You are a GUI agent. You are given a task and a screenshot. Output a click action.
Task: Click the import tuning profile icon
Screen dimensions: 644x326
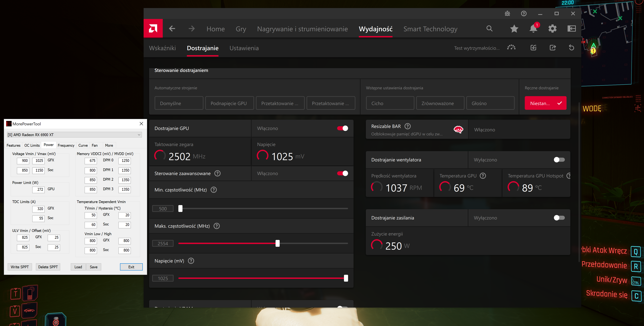click(533, 48)
